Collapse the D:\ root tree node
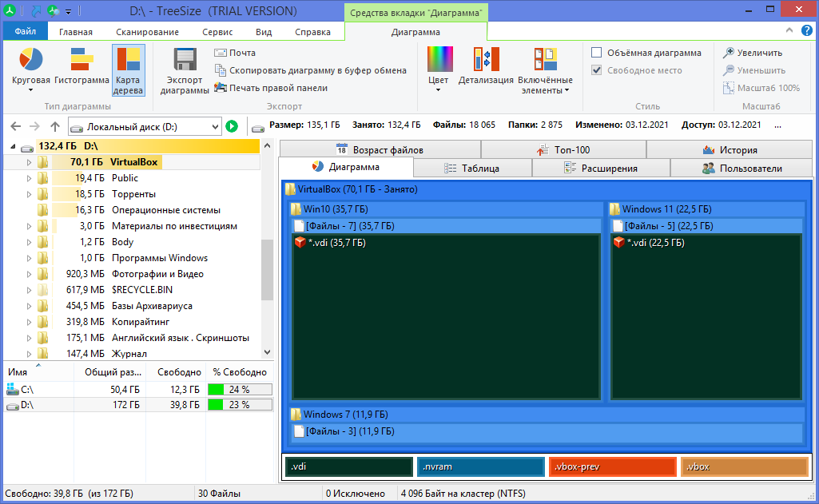 (x=13, y=147)
